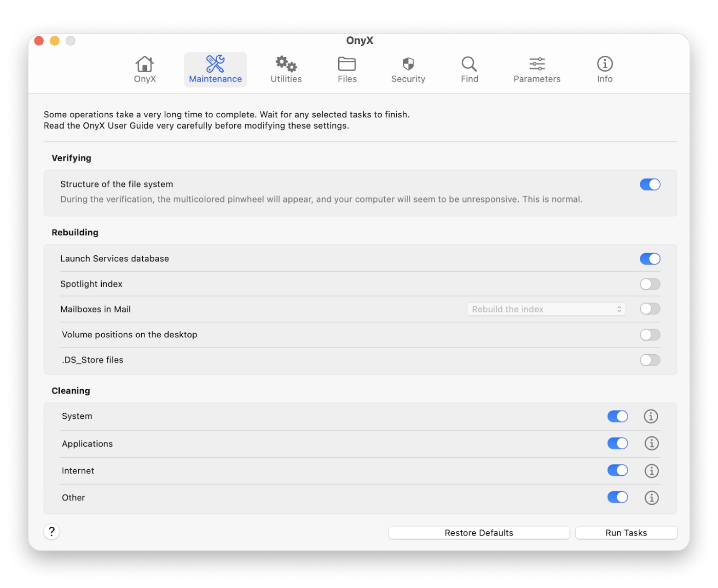Open help with the question mark button
Image resolution: width=718 pixels, height=588 pixels.
coord(52,532)
